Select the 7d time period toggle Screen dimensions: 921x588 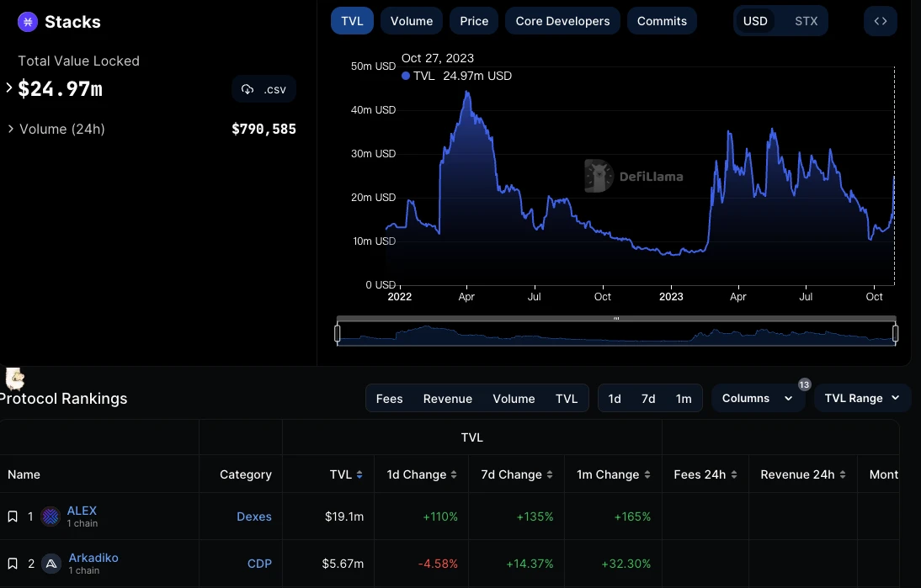[x=647, y=398]
